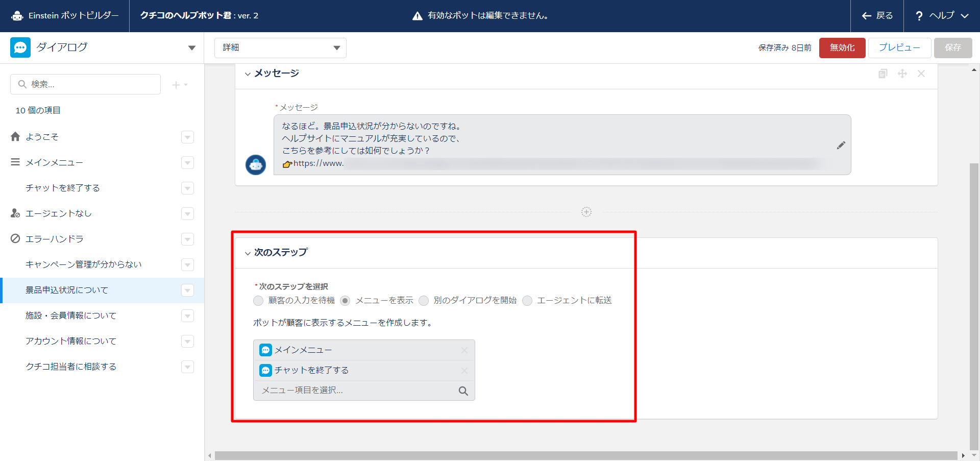Collapse the 次のステップ section
The image size is (980, 461).
(248, 253)
